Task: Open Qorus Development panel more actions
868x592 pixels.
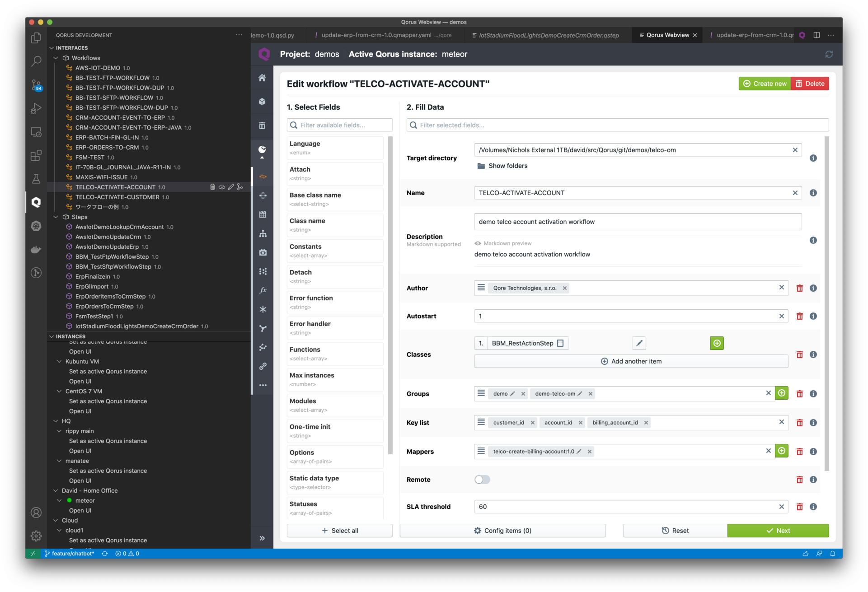Action: pos(239,35)
